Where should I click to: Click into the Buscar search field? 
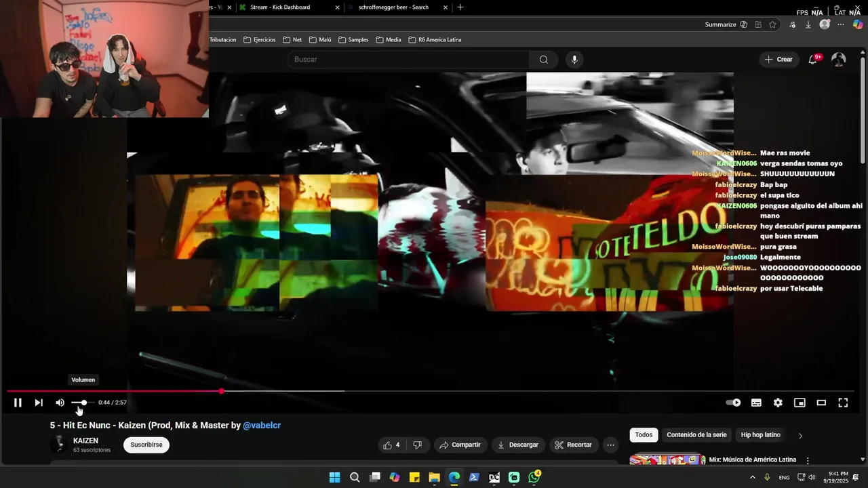click(x=408, y=60)
